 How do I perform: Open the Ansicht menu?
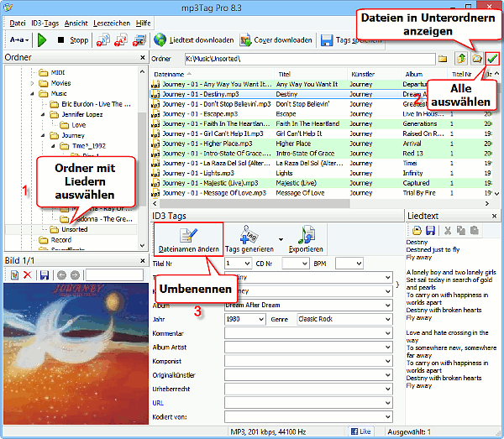coord(76,24)
